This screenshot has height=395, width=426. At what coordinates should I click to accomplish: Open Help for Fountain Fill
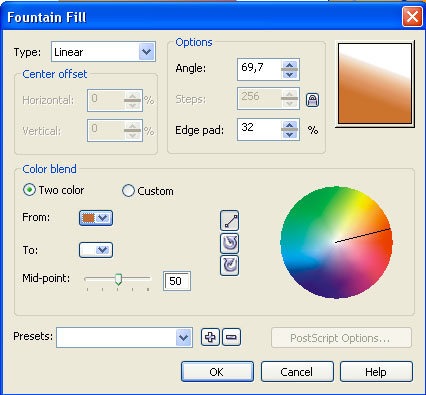(376, 372)
